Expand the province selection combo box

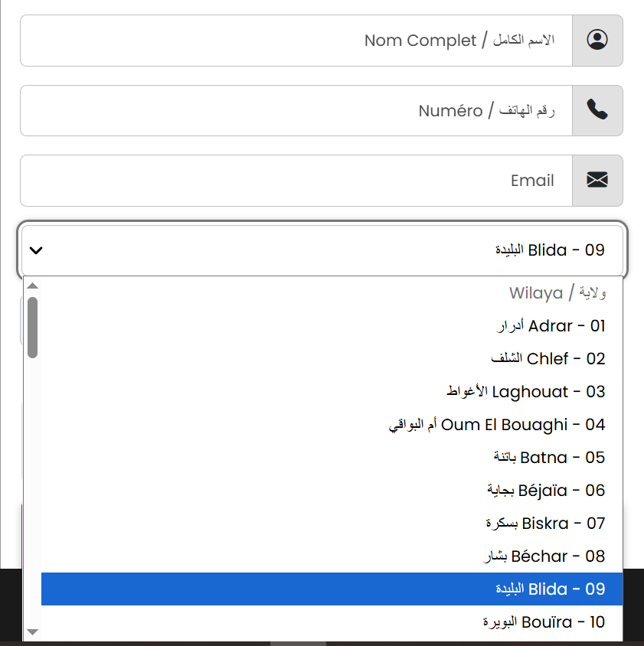[322, 250]
